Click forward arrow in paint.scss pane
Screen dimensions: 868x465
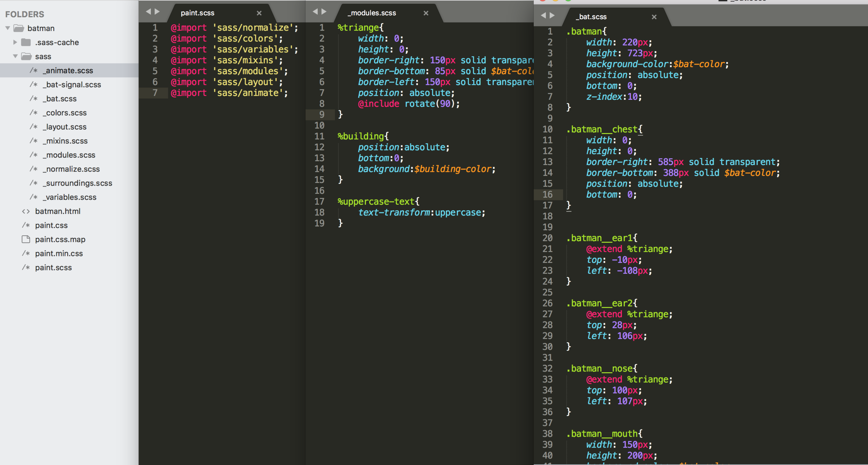click(x=157, y=12)
